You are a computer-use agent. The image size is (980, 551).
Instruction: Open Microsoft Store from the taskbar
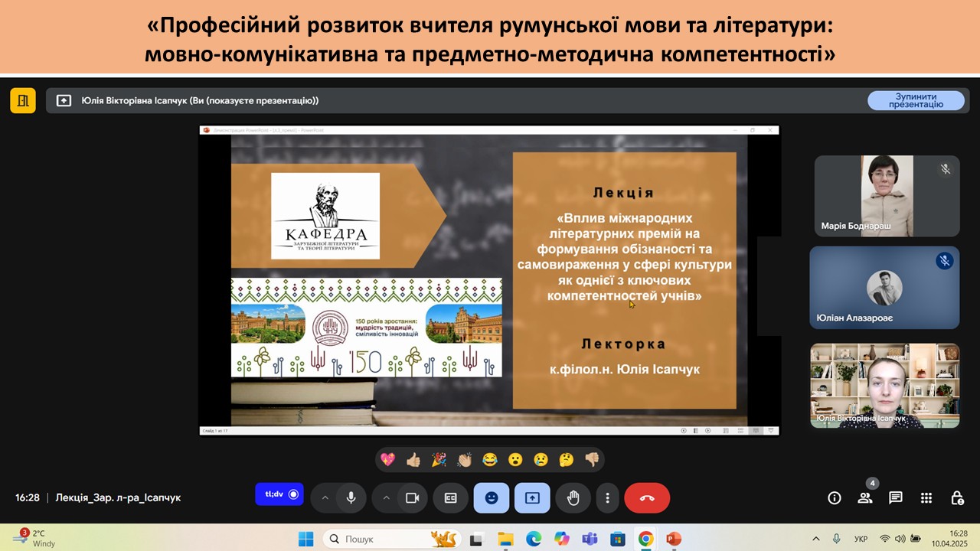(x=618, y=539)
